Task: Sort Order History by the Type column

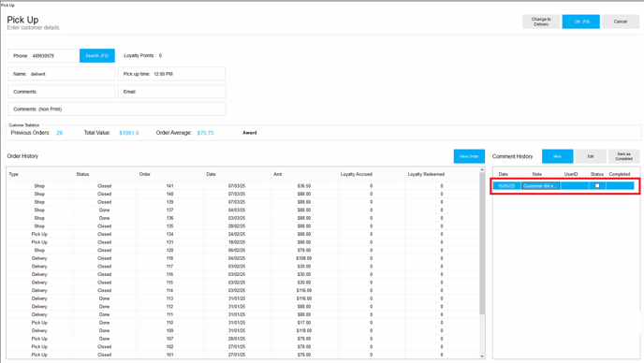Action: pos(40,175)
